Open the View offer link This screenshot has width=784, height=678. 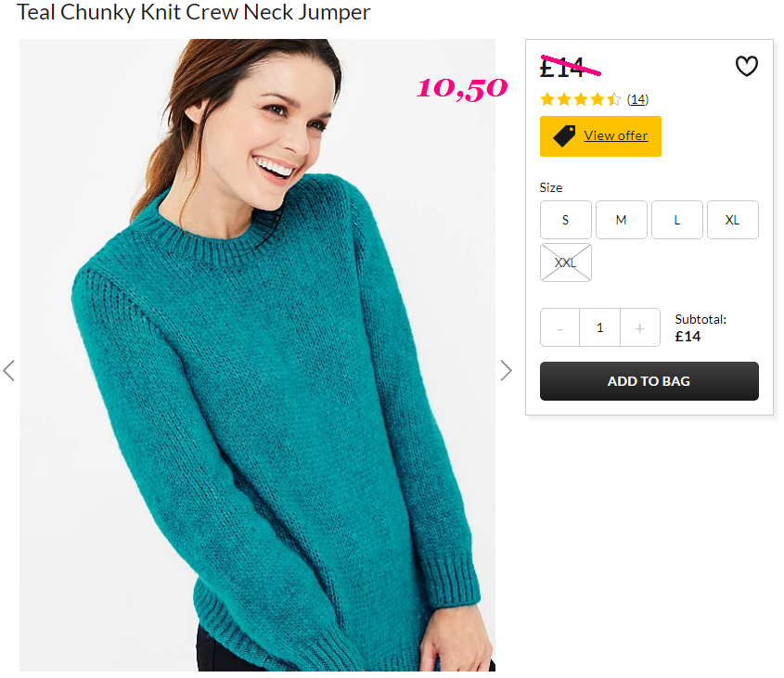point(615,135)
